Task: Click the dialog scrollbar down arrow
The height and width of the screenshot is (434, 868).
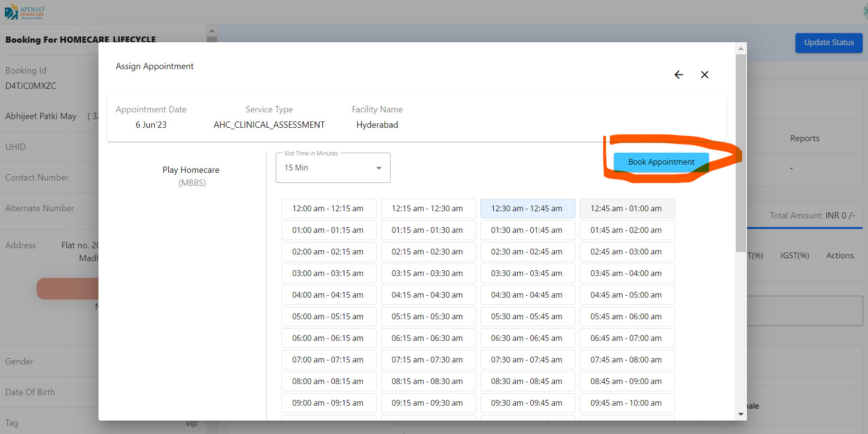Action: pyautogui.click(x=741, y=414)
